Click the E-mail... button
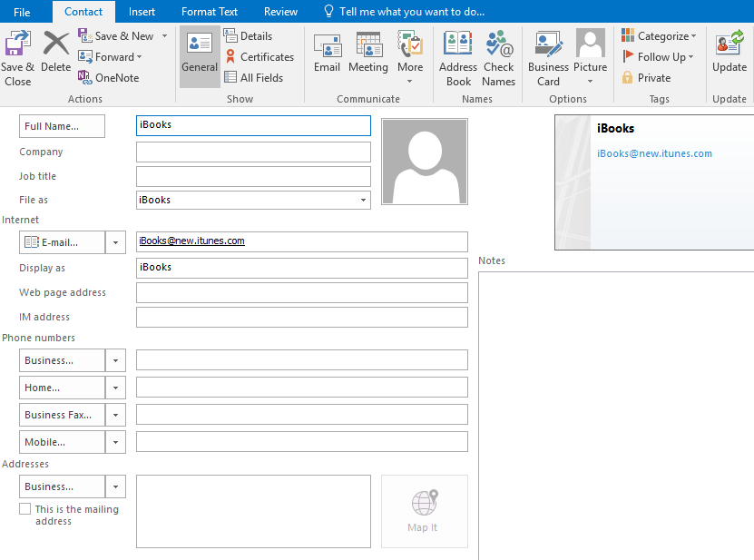754x560 pixels. click(x=62, y=242)
